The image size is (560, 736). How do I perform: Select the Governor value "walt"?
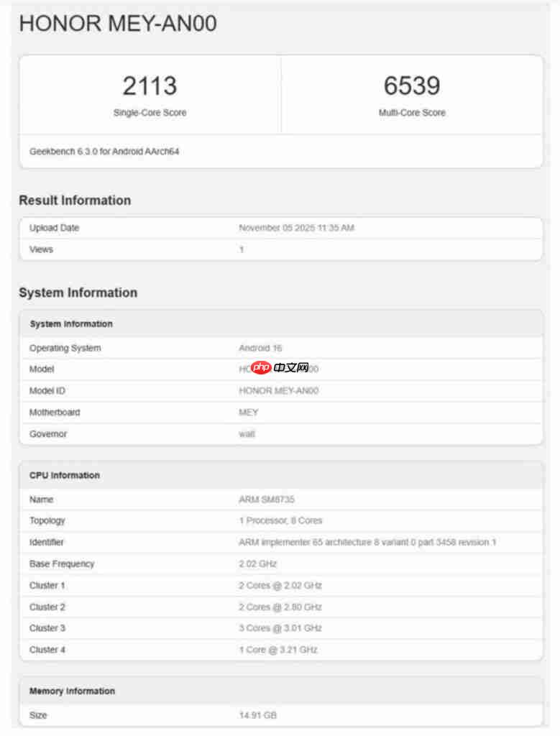pyautogui.click(x=247, y=434)
